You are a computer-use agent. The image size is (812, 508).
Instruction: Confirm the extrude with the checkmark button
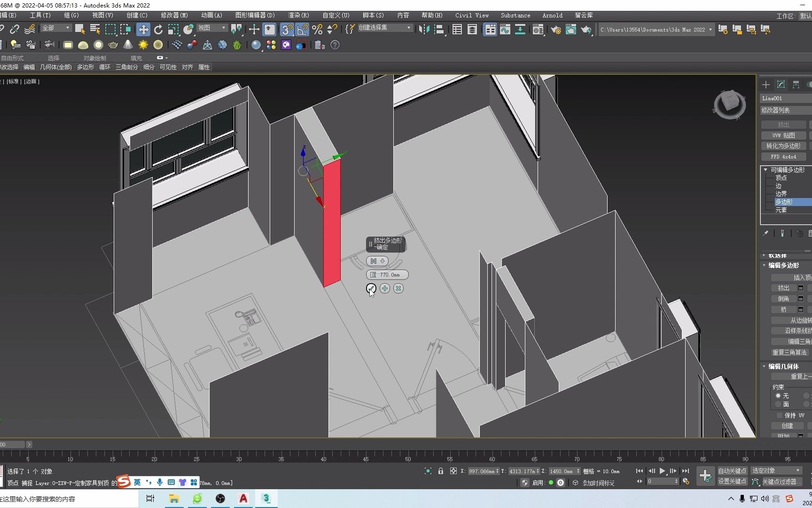[370, 288]
